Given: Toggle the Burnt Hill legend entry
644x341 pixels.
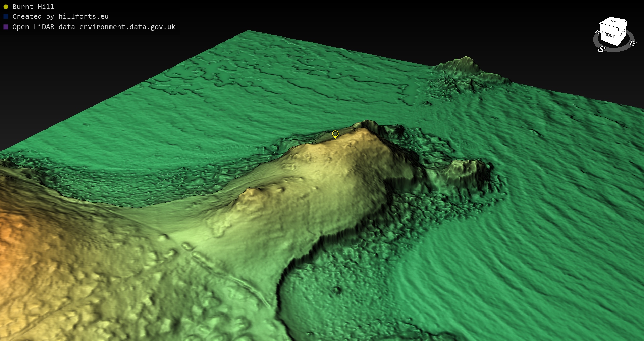Looking at the screenshot, I should pos(33,7).
